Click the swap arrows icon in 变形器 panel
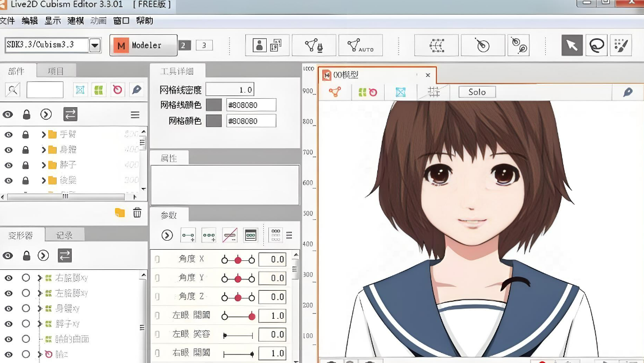 pos(65,255)
